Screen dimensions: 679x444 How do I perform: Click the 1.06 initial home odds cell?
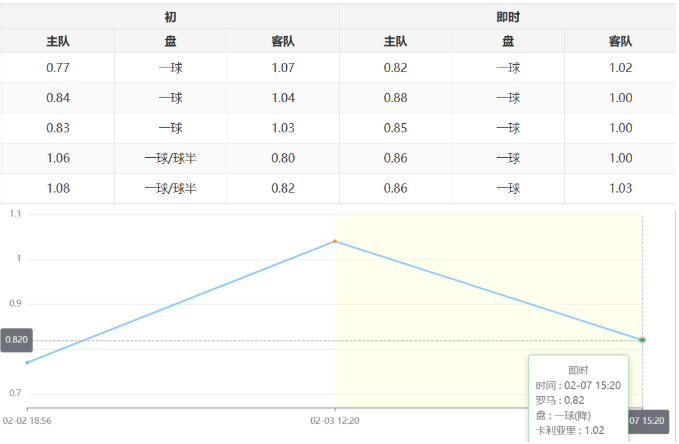(58, 158)
